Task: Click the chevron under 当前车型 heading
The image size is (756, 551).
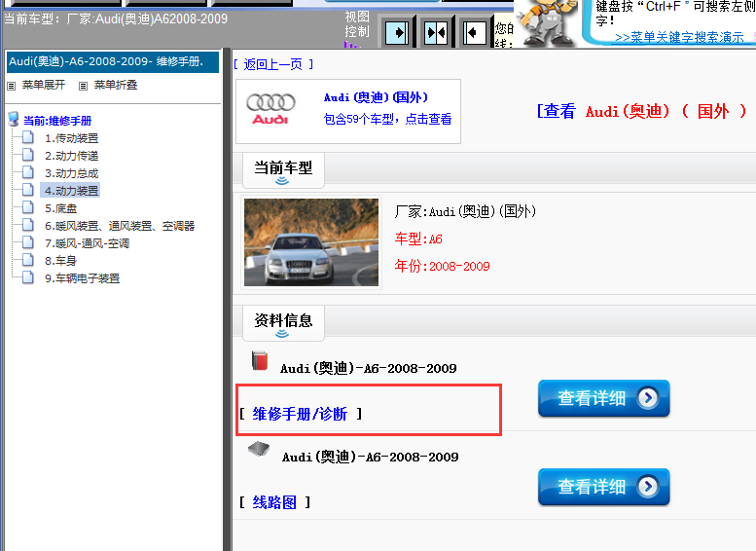Action: coord(282,181)
